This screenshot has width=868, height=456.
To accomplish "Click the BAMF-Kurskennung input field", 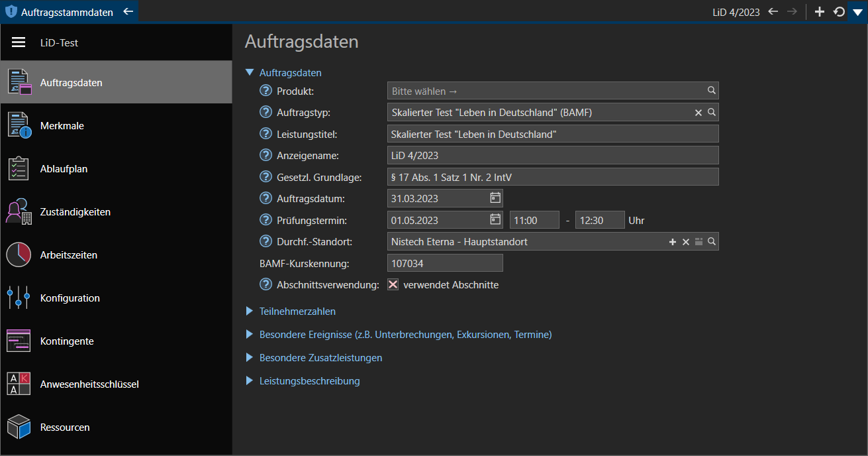I will coord(444,263).
